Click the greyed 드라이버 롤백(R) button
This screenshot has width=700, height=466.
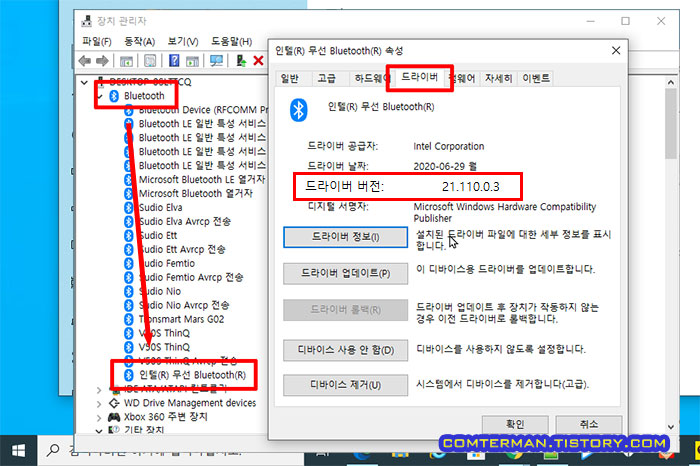(x=345, y=310)
